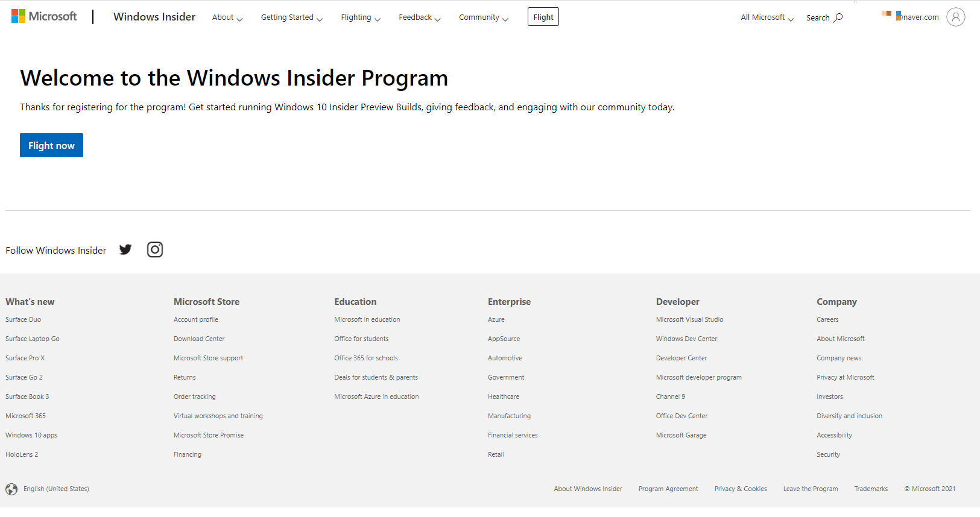This screenshot has width=980, height=517.
Task: Open Microsoft Garage link
Action: coord(681,435)
